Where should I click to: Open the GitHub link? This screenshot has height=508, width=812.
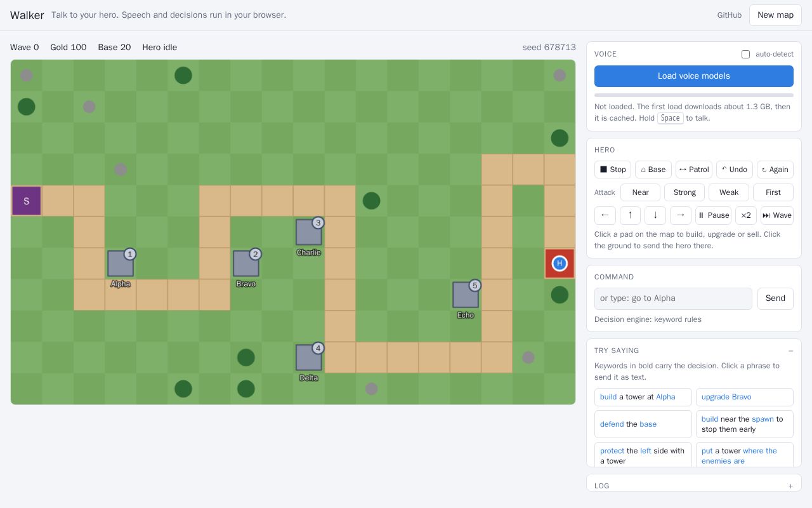coord(730,15)
